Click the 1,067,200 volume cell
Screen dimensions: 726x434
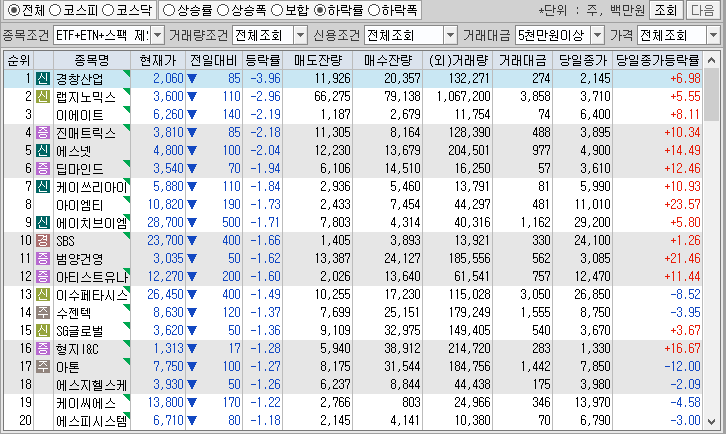coord(463,96)
